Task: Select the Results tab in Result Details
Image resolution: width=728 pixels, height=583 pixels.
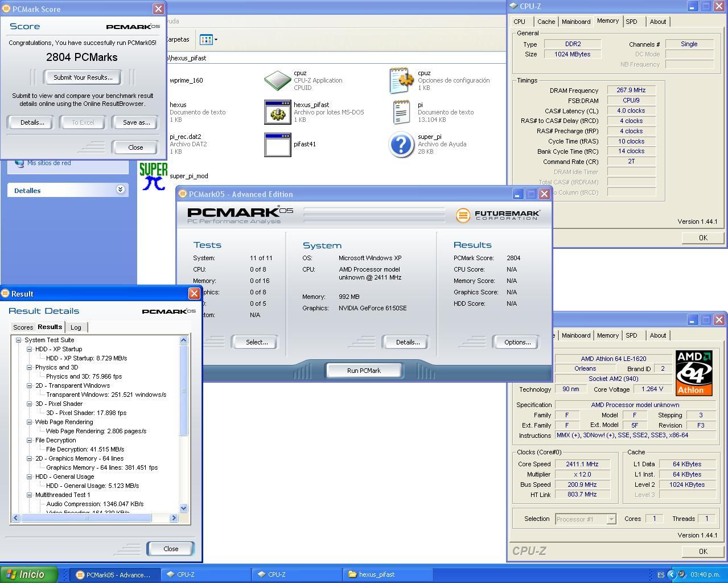Action: [50, 327]
